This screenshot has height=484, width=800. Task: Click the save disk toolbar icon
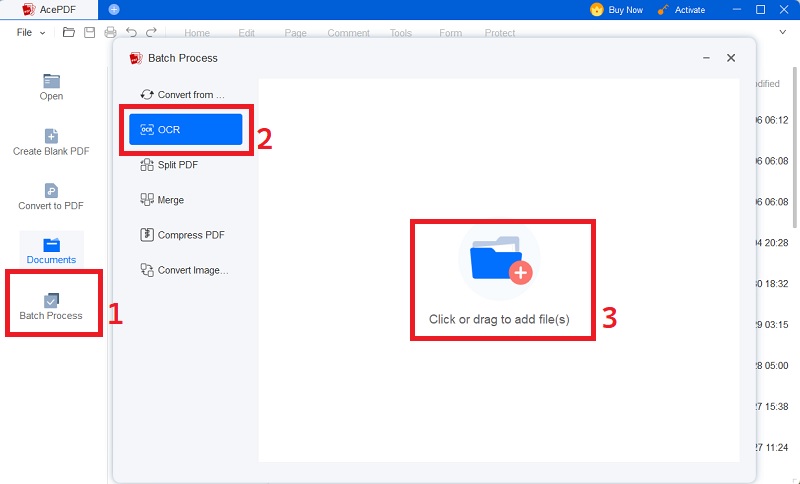(x=89, y=33)
